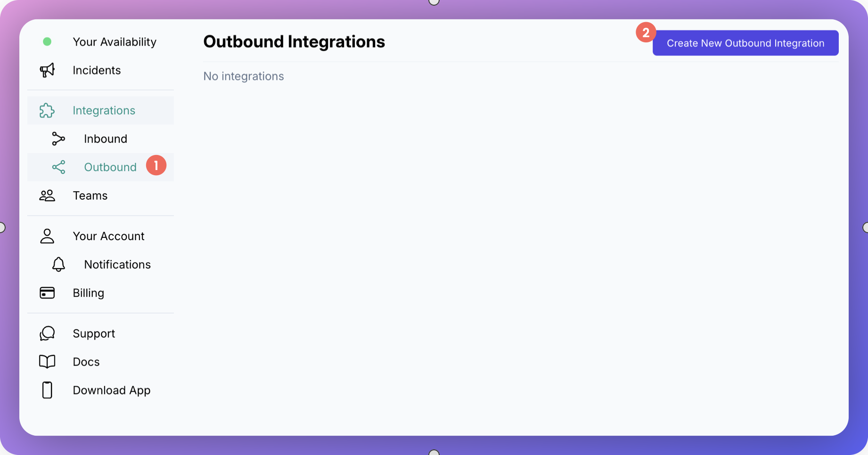The width and height of the screenshot is (868, 455).
Task: Click the Incidents megaphone icon
Action: [x=47, y=70]
